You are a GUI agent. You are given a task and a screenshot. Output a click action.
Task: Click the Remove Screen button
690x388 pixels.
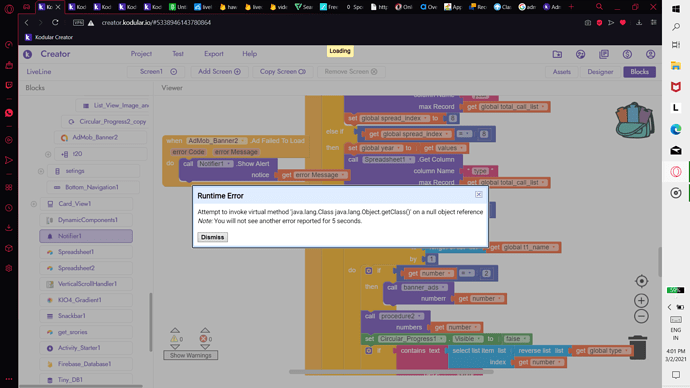(x=351, y=72)
